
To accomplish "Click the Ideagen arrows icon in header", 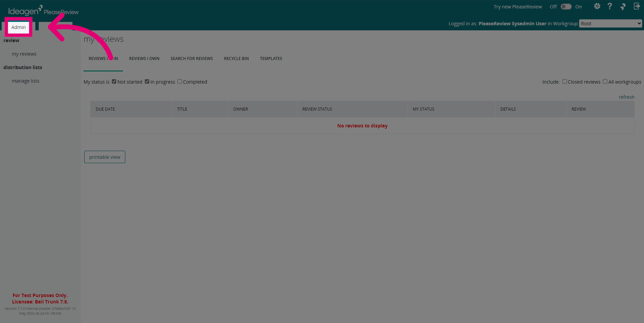I will [623, 6].
